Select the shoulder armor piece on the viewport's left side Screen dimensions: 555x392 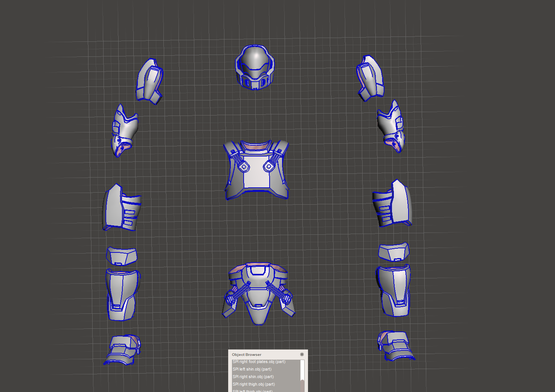(x=149, y=81)
